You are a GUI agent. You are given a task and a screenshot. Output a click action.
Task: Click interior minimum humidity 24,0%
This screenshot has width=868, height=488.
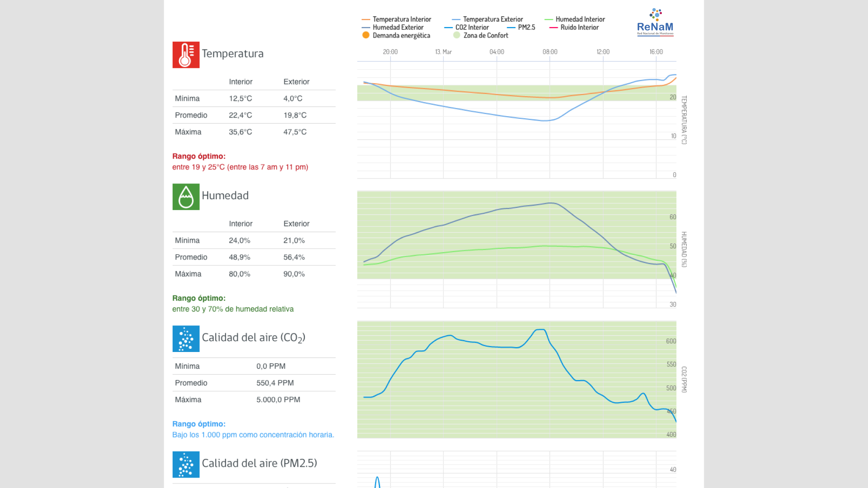[240, 240]
